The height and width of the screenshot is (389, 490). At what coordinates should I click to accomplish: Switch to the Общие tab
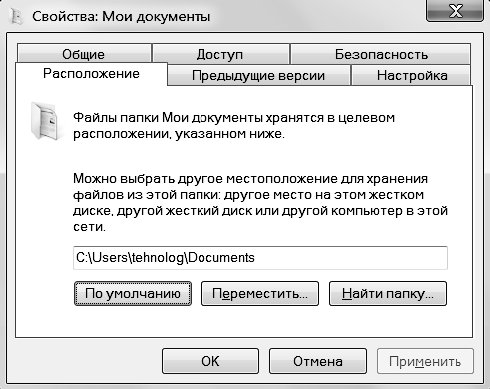tap(84, 54)
